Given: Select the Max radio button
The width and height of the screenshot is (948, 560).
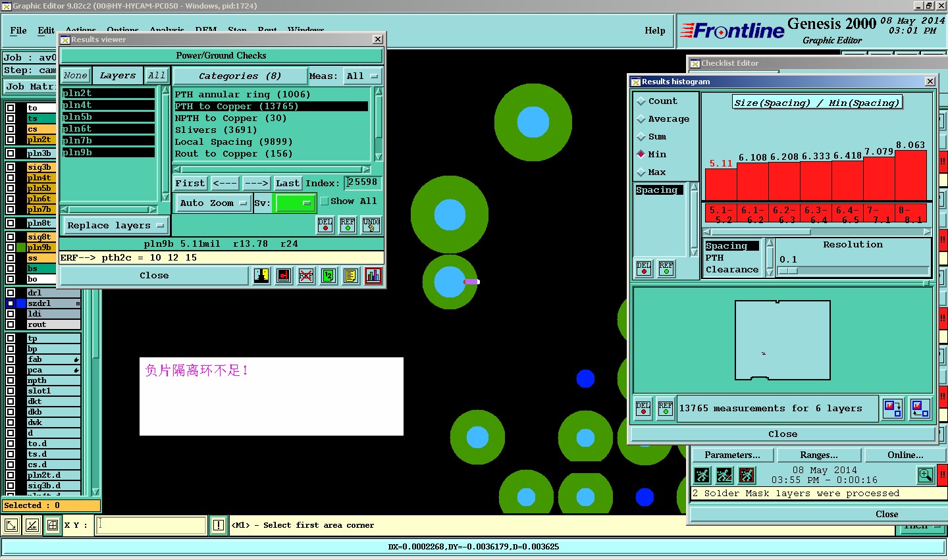Looking at the screenshot, I should pos(641,172).
